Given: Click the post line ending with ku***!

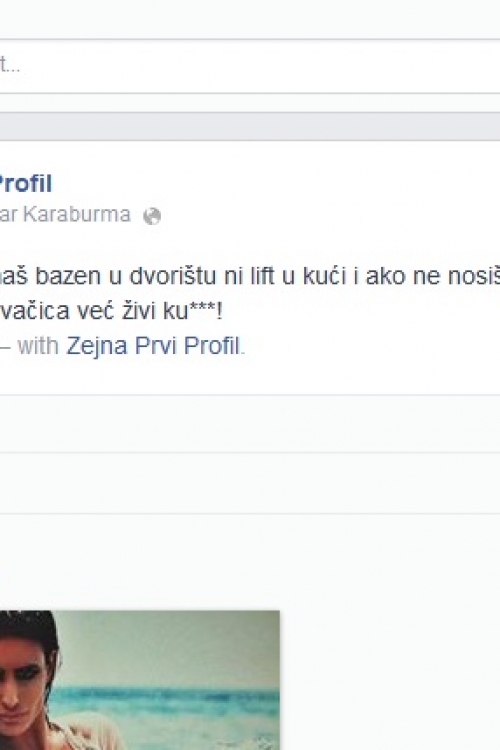Looking at the screenshot, I should pos(111,311).
